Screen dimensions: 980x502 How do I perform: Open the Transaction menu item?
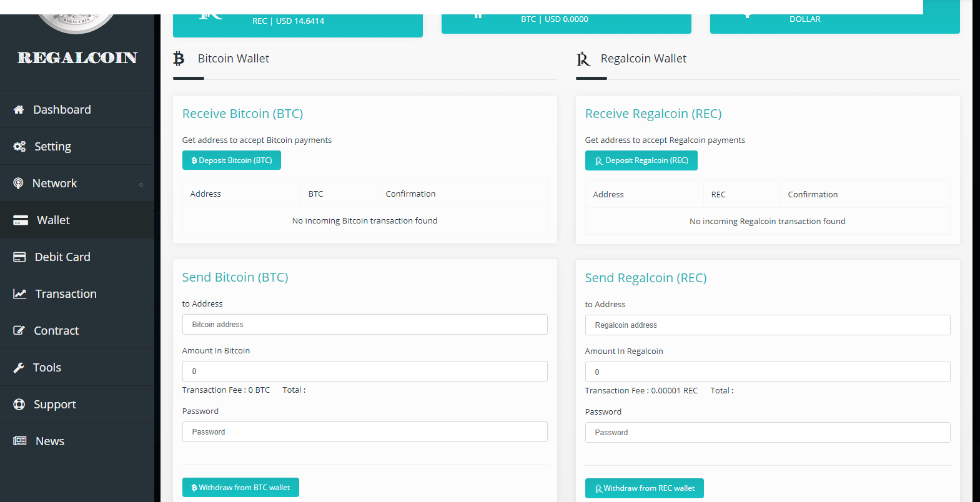click(x=66, y=294)
